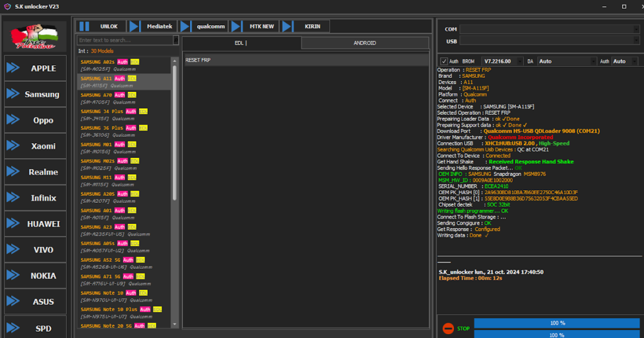Run the RESET FRP operation
The height and width of the screenshot is (338, 644).
[306, 60]
